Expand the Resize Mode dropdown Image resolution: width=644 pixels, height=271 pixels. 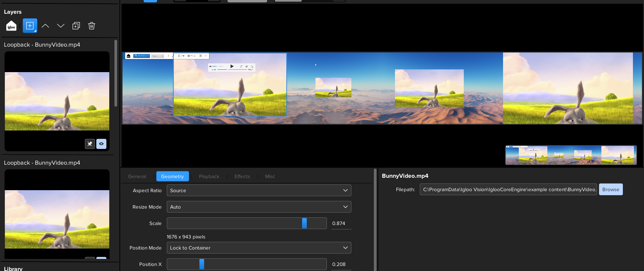click(259, 207)
